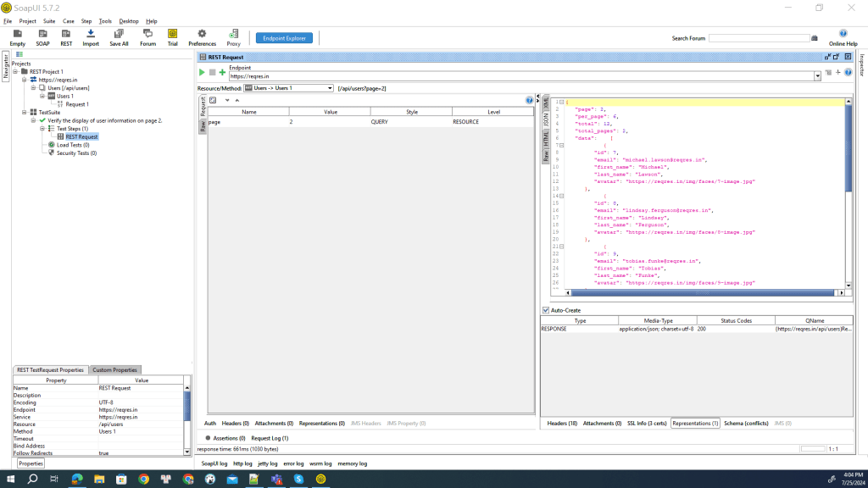Click the Endpoint Explorer button
This screenshot has height=488, width=868.
point(284,38)
